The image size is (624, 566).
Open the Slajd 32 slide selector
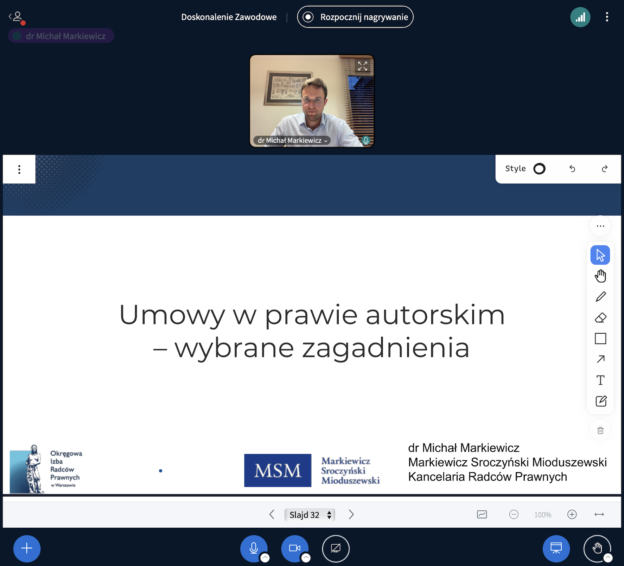(310, 515)
